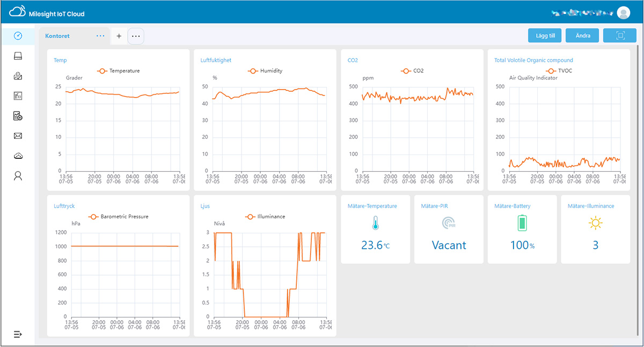644x347 pixels.
Task: Click the Ändra button
Action: click(x=583, y=35)
